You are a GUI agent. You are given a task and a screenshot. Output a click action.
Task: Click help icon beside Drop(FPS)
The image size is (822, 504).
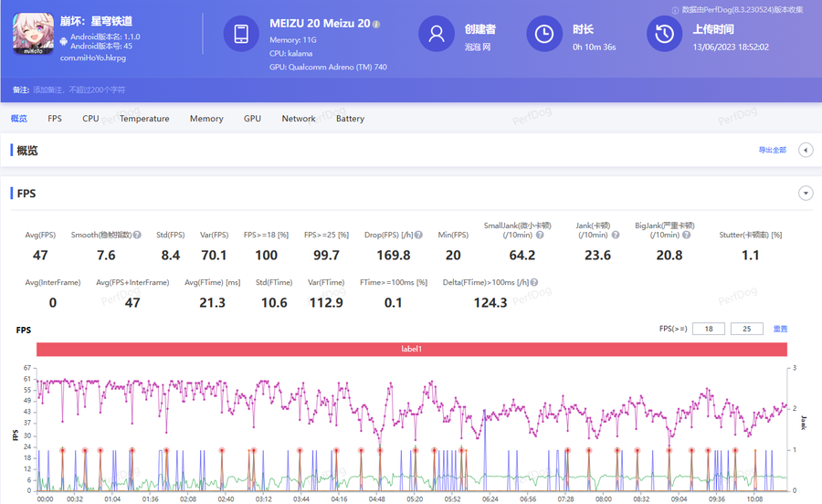418,235
